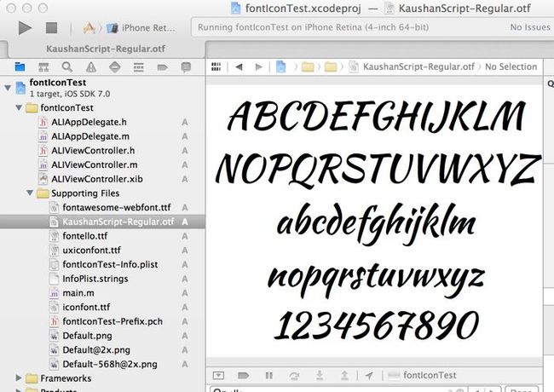Click No Selection in the jump bar
This screenshot has width=554, height=392.
[x=511, y=66]
